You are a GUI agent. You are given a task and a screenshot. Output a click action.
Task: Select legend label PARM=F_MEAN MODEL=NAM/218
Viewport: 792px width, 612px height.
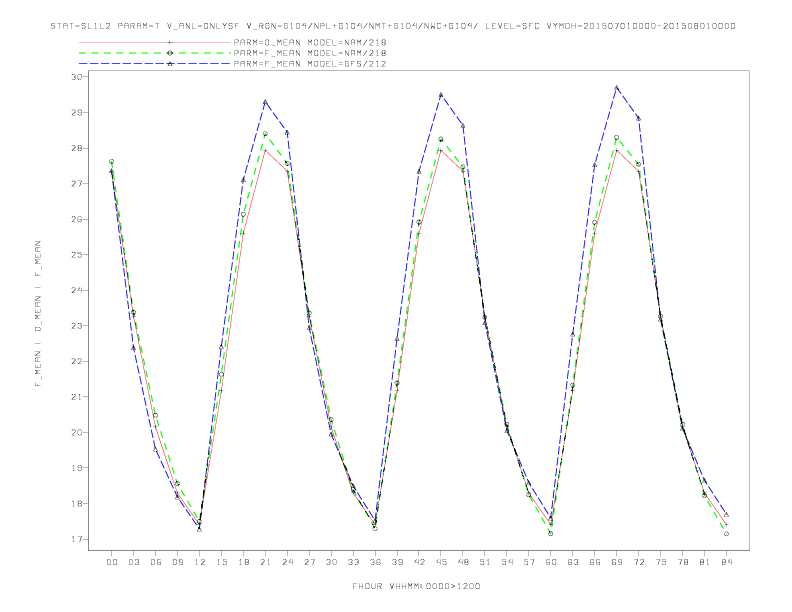click(x=310, y=53)
